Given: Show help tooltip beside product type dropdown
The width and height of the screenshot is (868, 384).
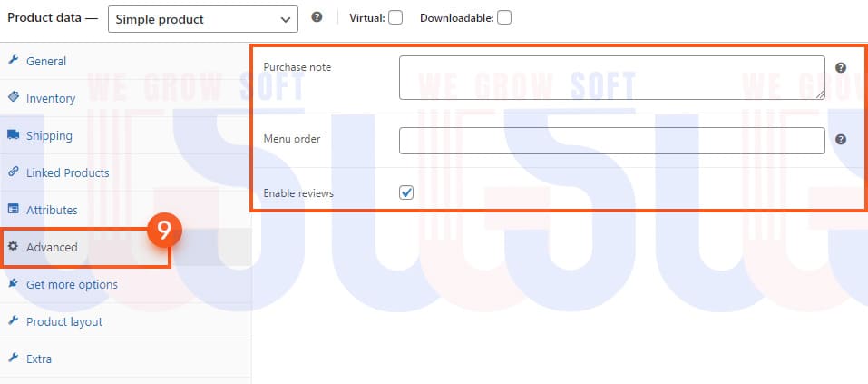Looking at the screenshot, I should (x=317, y=16).
